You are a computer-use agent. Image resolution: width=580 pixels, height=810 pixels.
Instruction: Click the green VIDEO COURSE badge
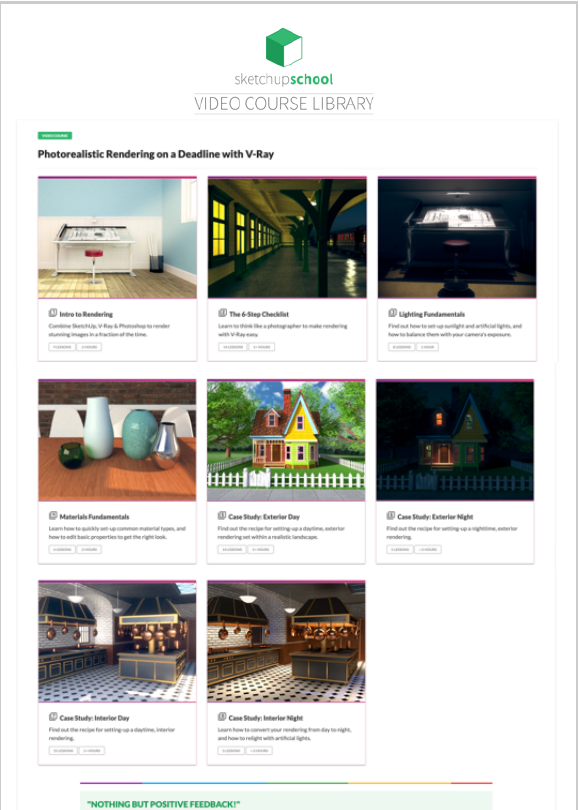pos(55,135)
